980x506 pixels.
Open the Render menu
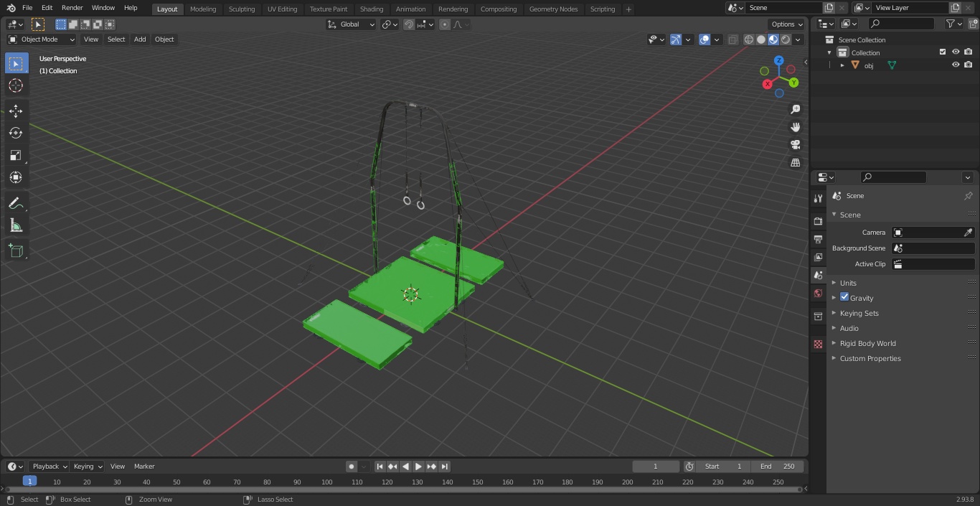pyautogui.click(x=72, y=8)
